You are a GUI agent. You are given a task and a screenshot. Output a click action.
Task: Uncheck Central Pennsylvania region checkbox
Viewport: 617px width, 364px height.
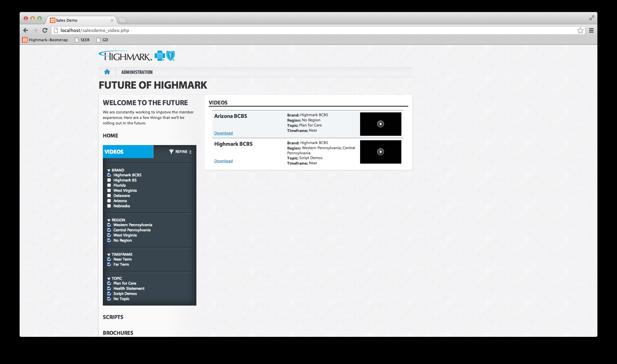(109, 230)
